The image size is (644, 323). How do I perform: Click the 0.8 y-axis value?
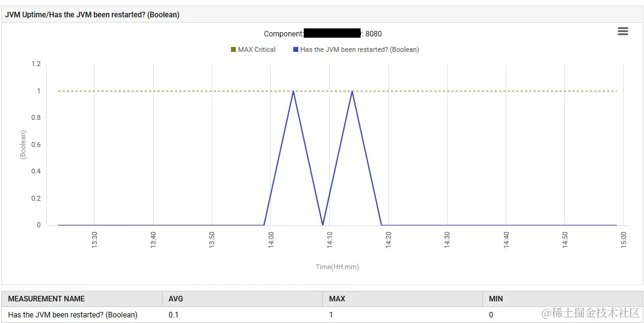[36, 118]
